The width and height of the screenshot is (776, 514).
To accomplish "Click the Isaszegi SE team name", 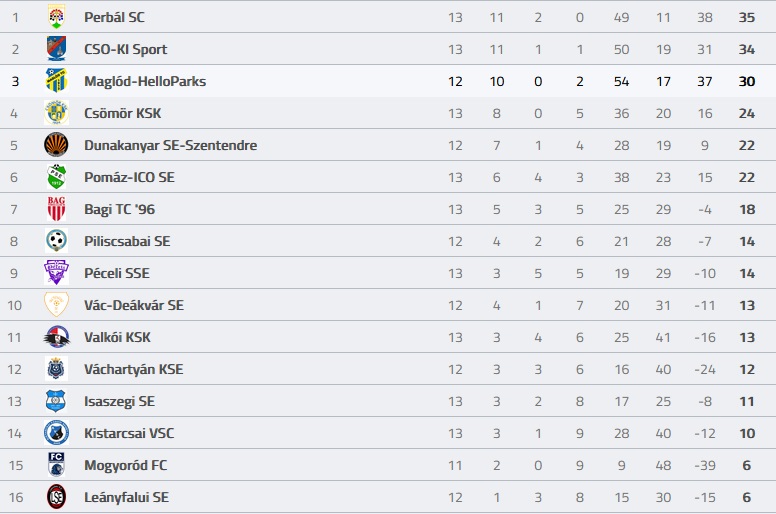I will point(119,401).
